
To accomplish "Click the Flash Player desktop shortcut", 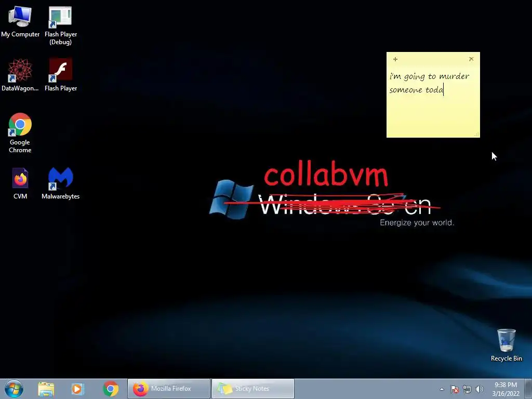I will 60,75.
